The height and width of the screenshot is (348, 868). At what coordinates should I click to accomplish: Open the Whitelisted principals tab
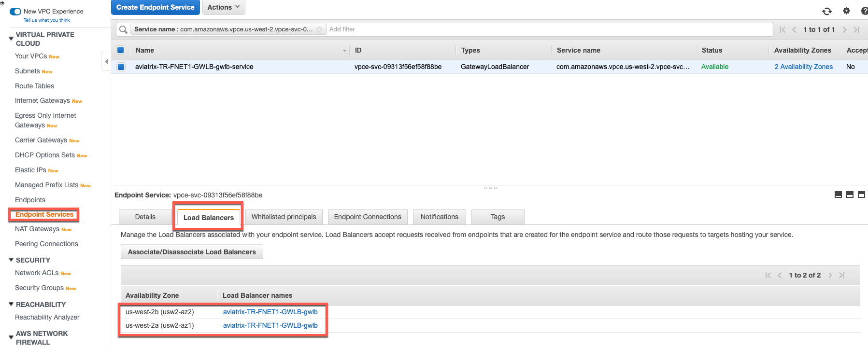[x=284, y=217]
